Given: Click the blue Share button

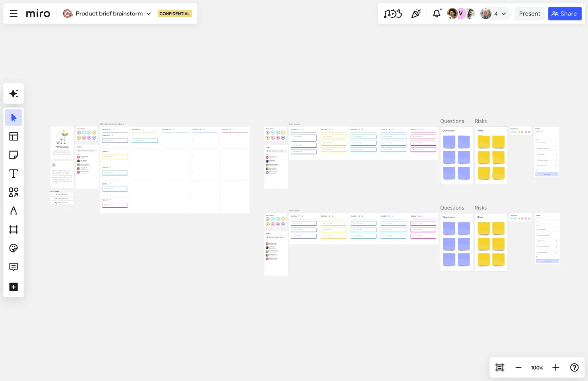Looking at the screenshot, I should pyautogui.click(x=565, y=13).
